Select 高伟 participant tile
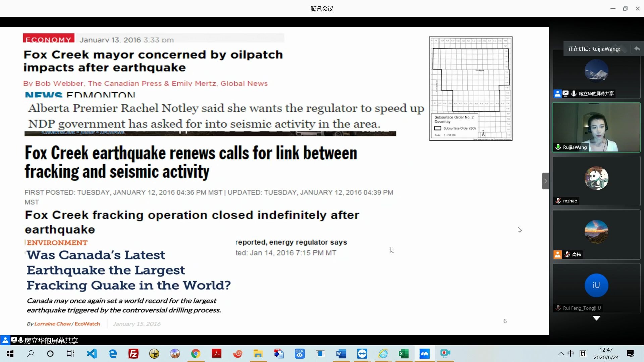644x362 pixels. click(x=596, y=235)
